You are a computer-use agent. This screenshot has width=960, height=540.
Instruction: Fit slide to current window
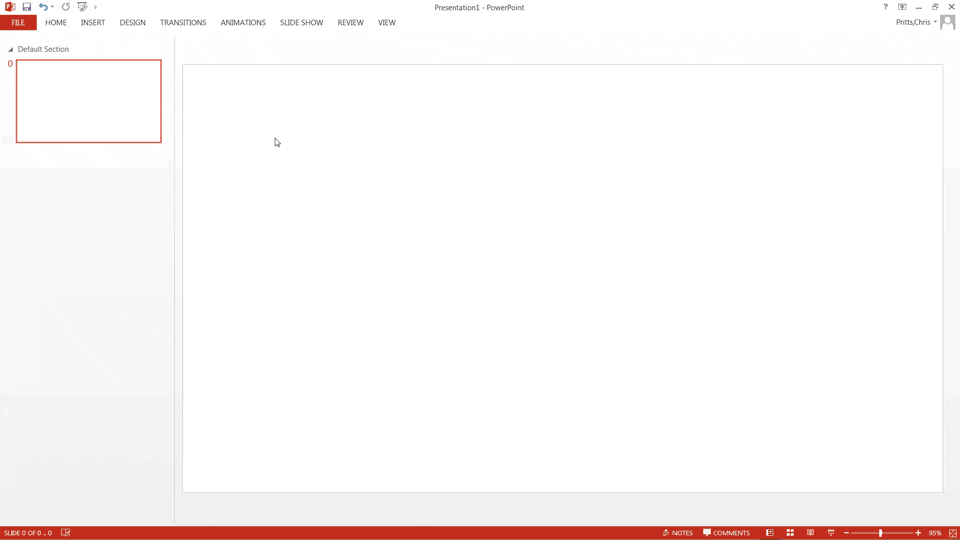click(x=953, y=533)
